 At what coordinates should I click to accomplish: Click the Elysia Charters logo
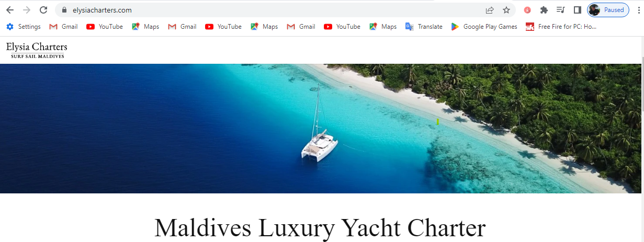(x=37, y=50)
